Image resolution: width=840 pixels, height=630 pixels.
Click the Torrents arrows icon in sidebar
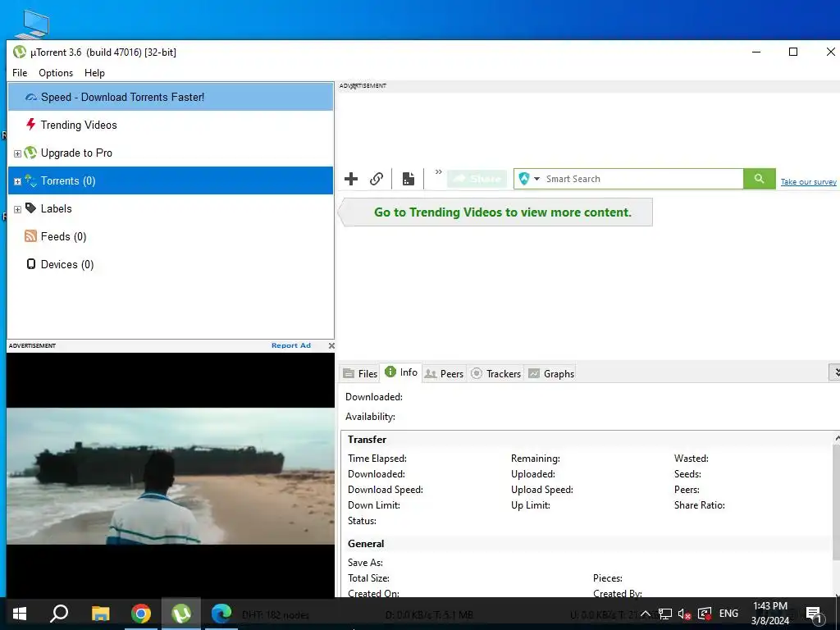point(30,180)
